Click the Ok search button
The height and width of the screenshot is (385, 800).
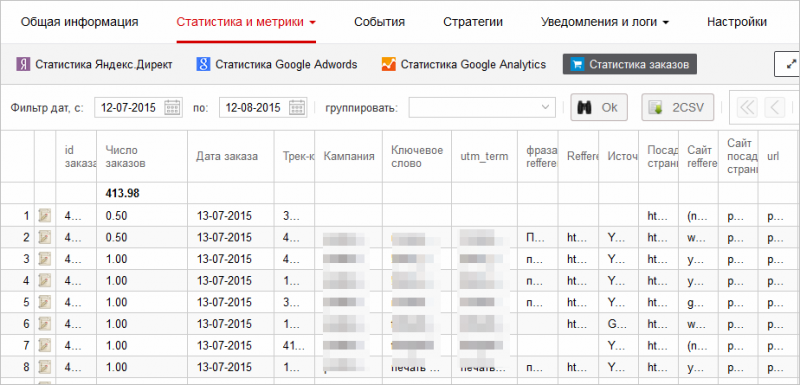[599, 108]
